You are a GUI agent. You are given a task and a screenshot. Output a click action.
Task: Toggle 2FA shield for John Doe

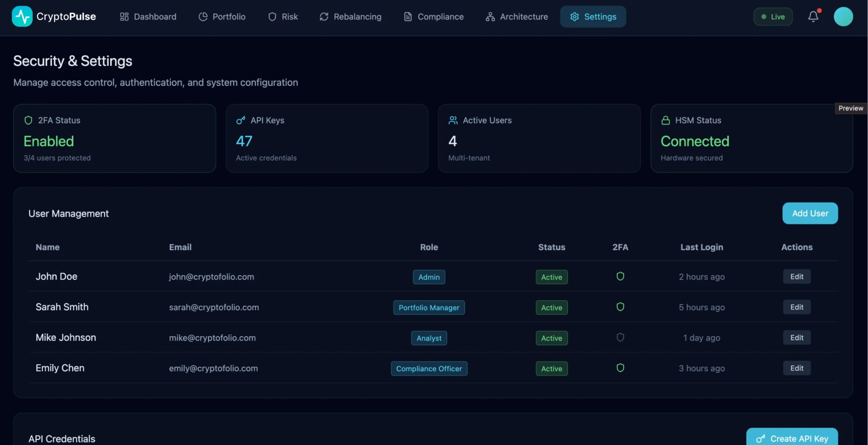(620, 276)
